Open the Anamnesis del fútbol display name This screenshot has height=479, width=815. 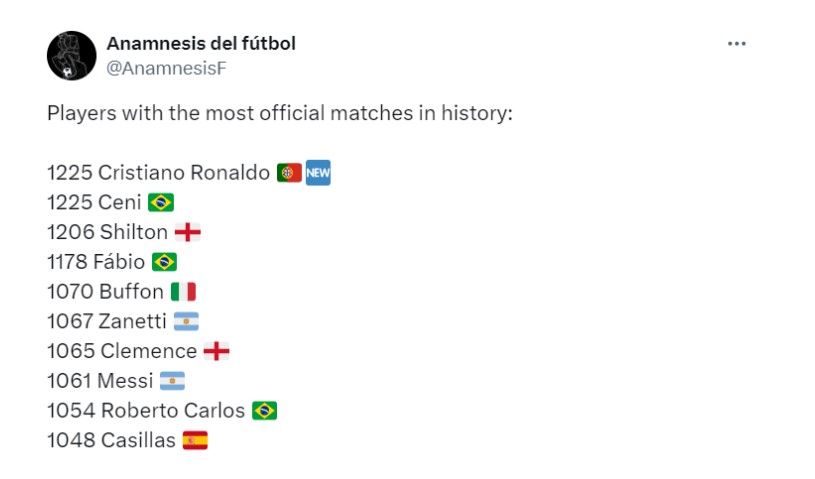(x=200, y=44)
